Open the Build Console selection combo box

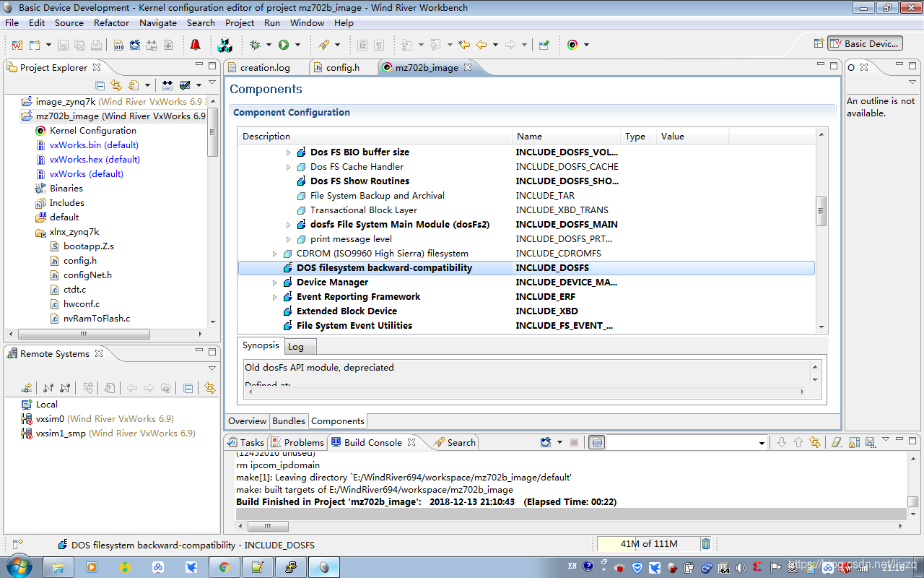686,442
